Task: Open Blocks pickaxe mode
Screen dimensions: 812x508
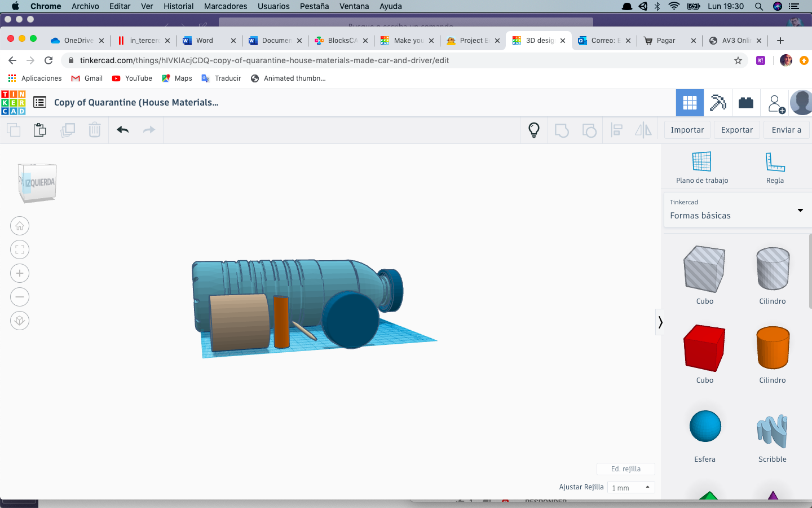Action: click(x=718, y=103)
